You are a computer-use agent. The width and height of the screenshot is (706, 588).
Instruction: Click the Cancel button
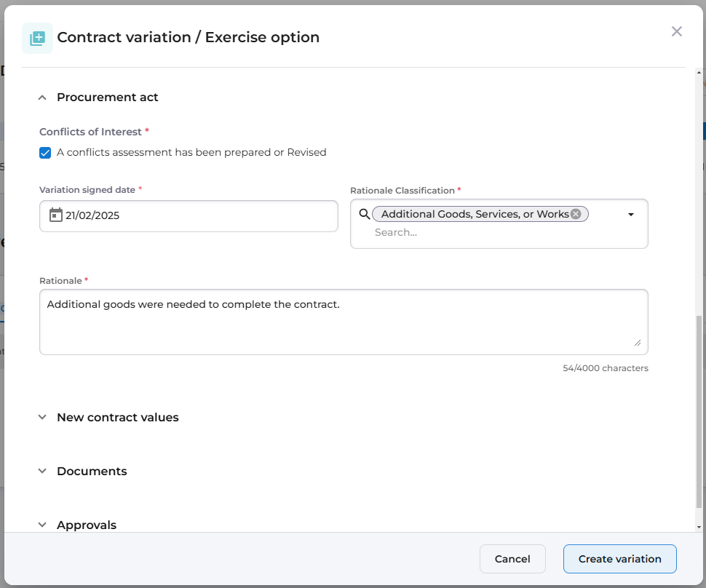512,559
